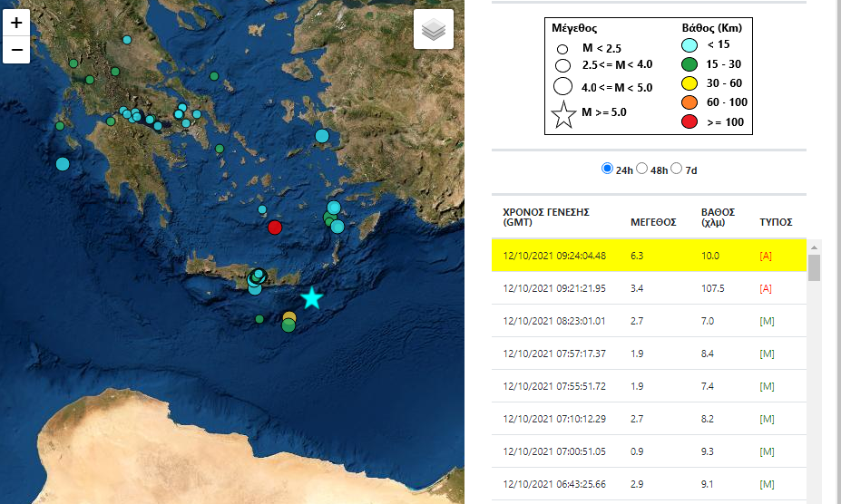Select the 08:23:01.01 magnitude 2.7 row

[x=649, y=321]
